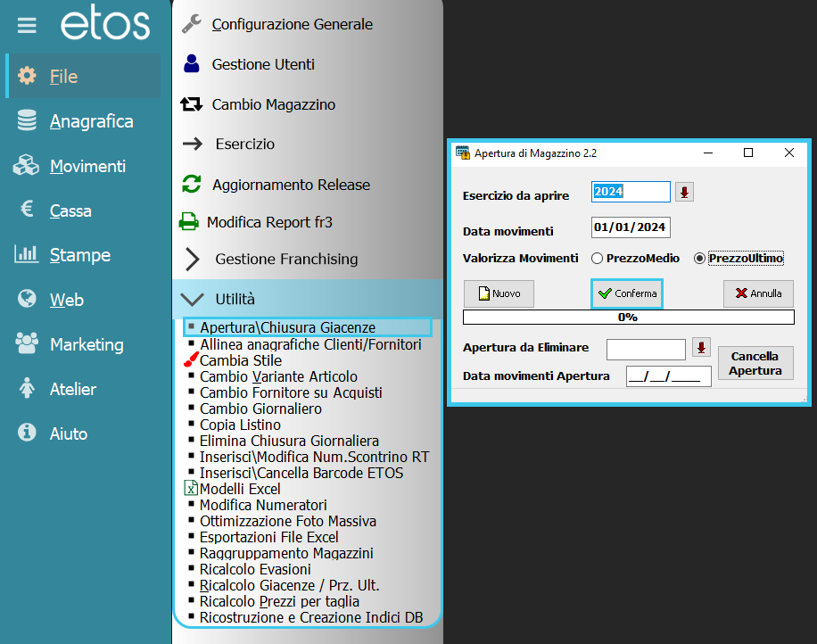Click the Aiuto info icon
This screenshot has height=644, width=817.
click(27, 433)
